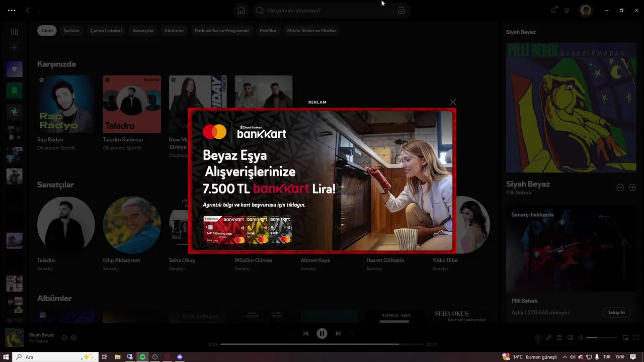The image size is (644, 362).
Task: Select the Çalma Listeleri filter
Action: pyautogui.click(x=106, y=31)
